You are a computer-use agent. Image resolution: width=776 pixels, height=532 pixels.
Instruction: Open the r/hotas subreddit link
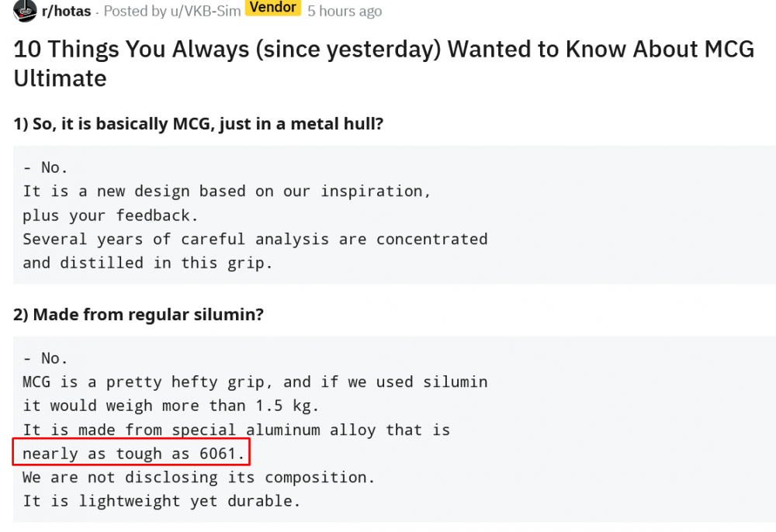[x=65, y=12]
